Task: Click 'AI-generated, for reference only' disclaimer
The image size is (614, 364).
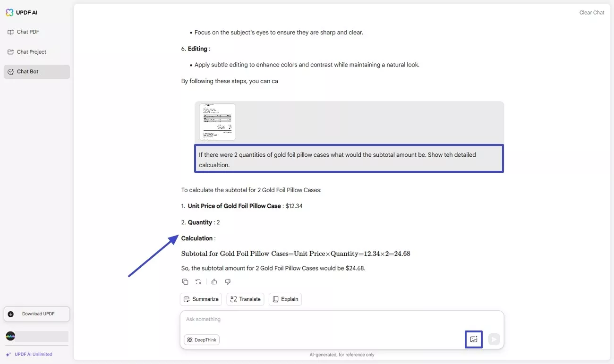Action: point(342,355)
